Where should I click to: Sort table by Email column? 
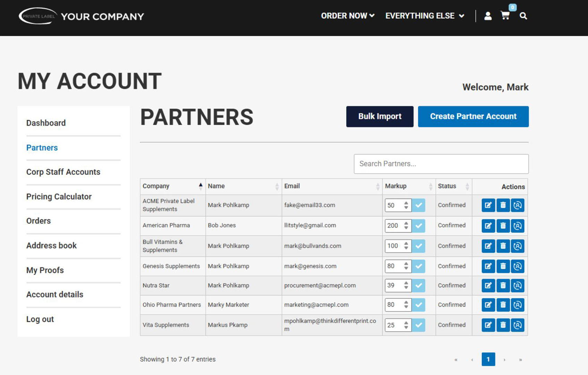click(332, 186)
